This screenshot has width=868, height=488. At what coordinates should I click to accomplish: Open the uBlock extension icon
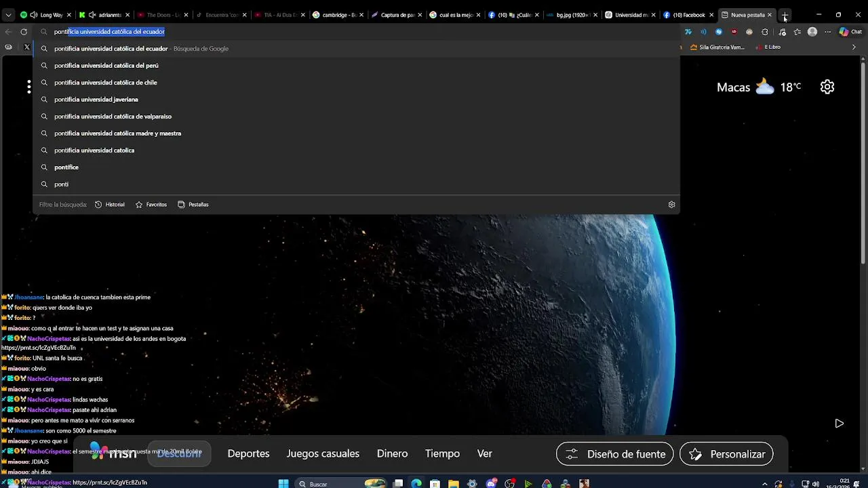[x=734, y=32]
